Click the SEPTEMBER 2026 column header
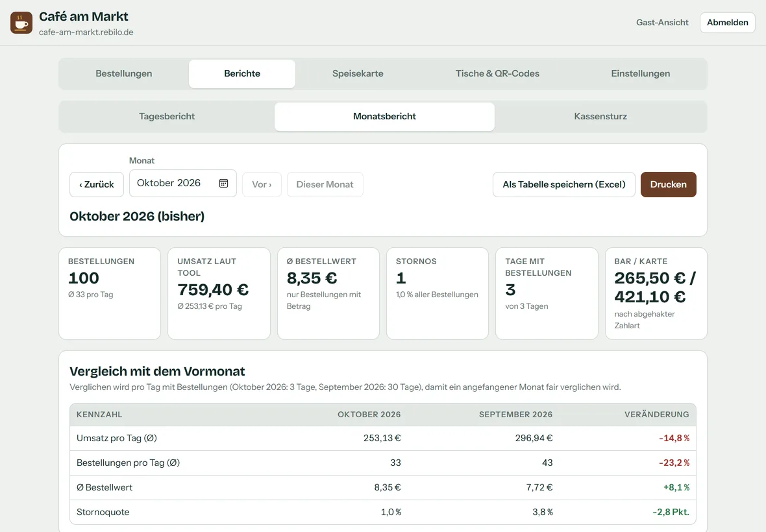This screenshot has height=532, width=766. (x=515, y=415)
